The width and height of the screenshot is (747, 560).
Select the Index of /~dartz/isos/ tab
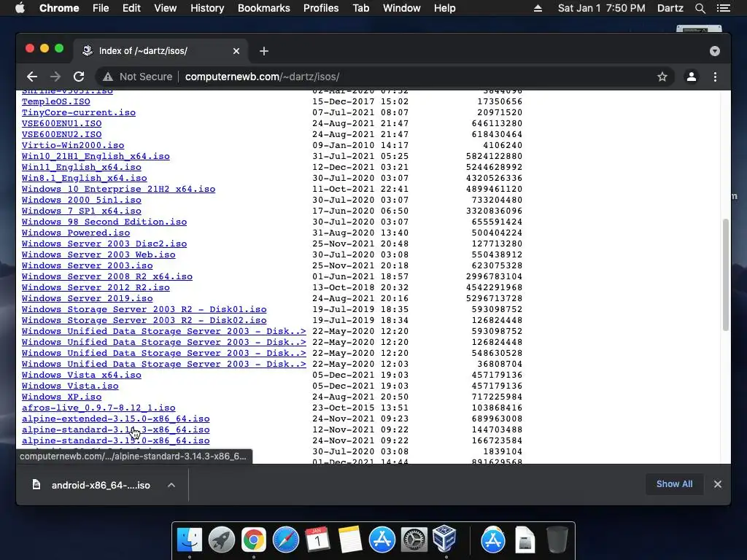[x=160, y=51]
